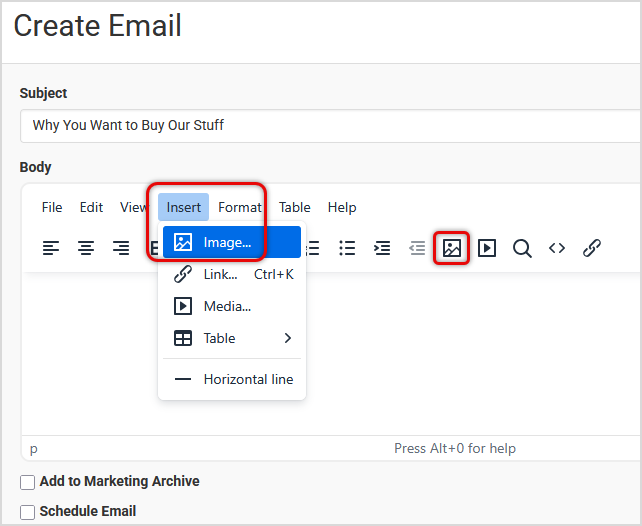Viewport: 642px width, 526px height.
Task: Click the insert image toolbar icon
Action: (x=452, y=248)
